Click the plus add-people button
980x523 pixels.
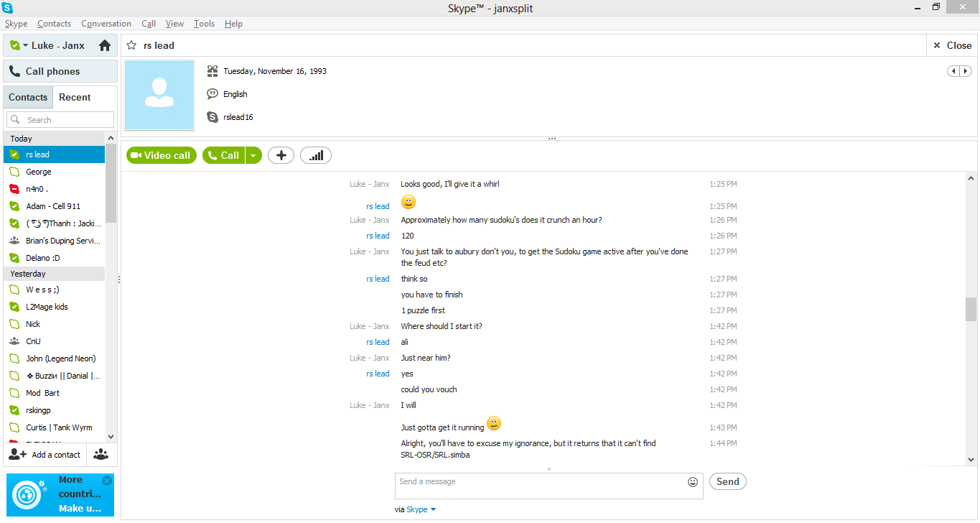281,155
